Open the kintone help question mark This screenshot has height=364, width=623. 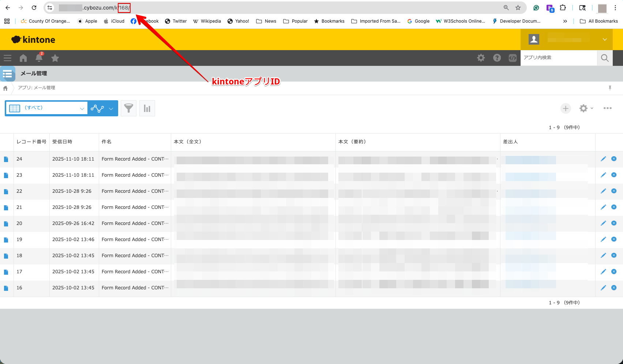pos(497,58)
